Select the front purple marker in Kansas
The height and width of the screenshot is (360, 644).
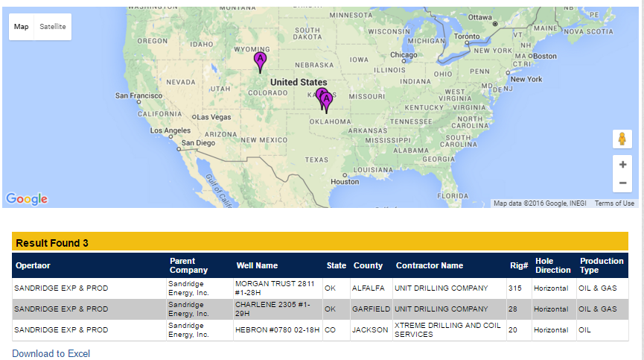click(326, 103)
